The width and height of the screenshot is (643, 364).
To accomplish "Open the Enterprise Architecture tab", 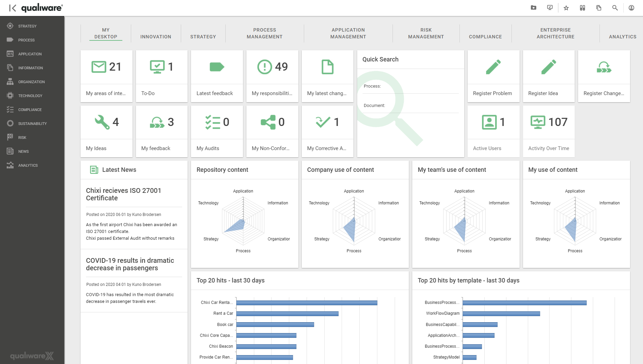I will tap(555, 33).
